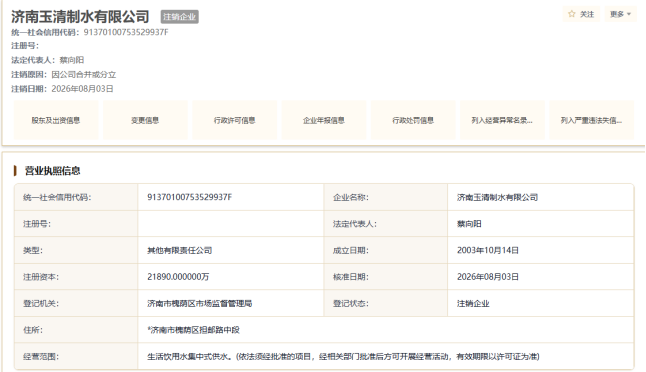Click the 注册资本 label cell
646x372 pixels.
coord(76,277)
